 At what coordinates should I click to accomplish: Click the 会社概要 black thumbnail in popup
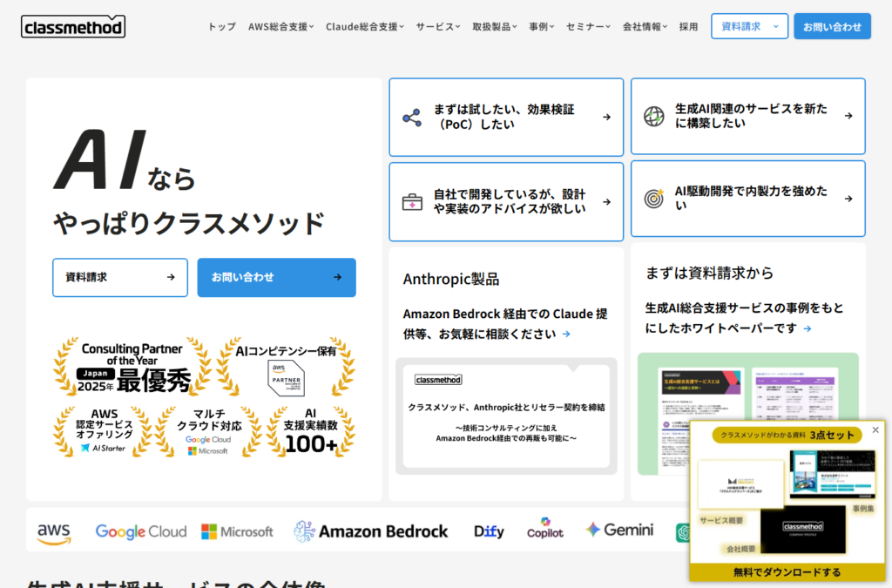(802, 530)
